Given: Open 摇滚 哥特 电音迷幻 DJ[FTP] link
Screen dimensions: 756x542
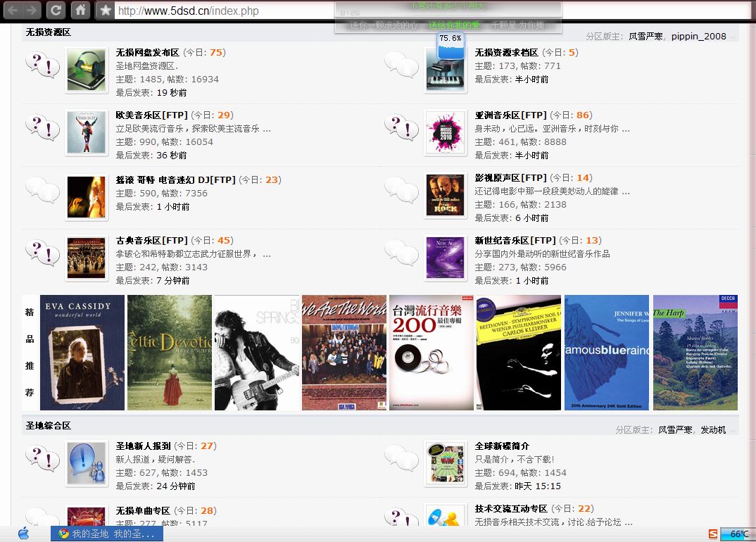Looking at the screenshot, I should [175, 180].
